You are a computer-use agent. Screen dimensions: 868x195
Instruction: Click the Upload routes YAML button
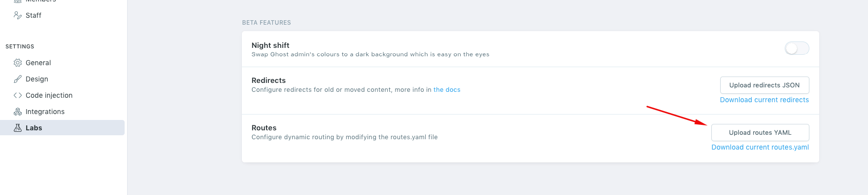pos(760,132)
